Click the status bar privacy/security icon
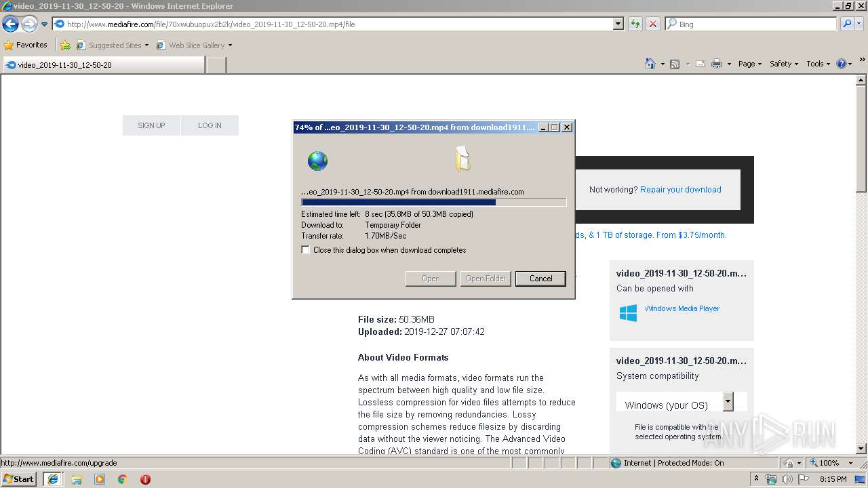Screen dimensions: 868x488 pos(789,463)
